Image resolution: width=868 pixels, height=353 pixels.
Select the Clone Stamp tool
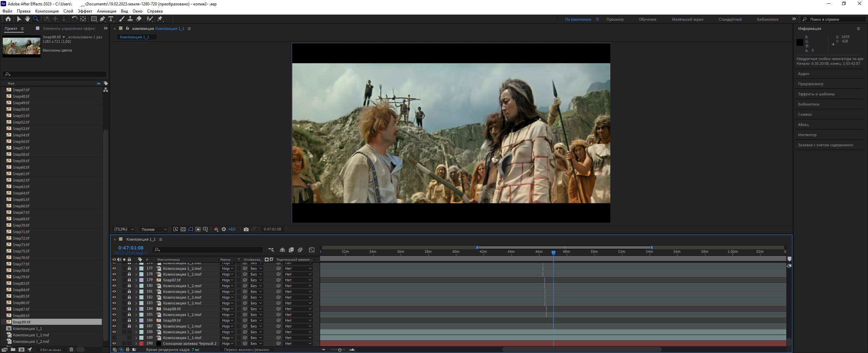pyautogui.click(x=130, y=19)
